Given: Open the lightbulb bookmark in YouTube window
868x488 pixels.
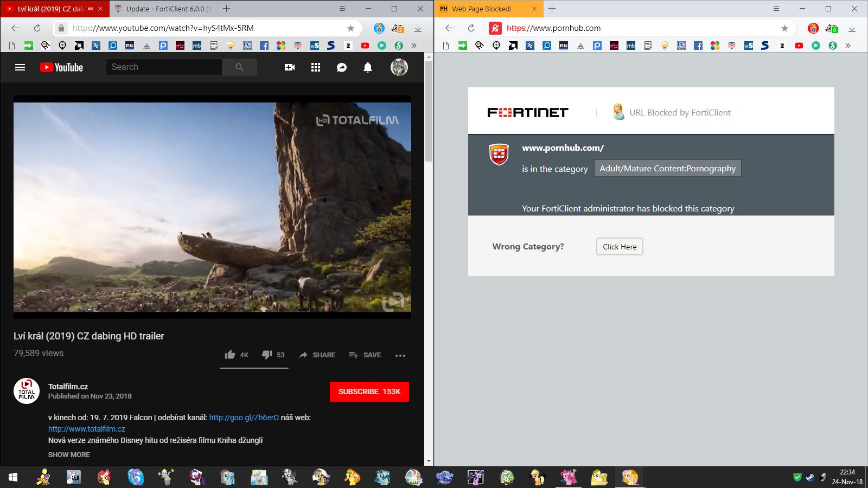Looking at the screenshot, I should click(231, 46).
